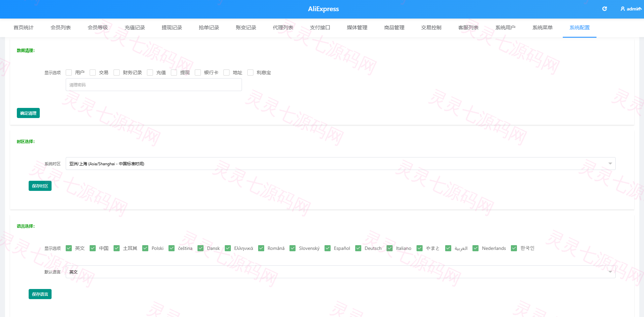Go to the 充值记录 tab
The height and width of the screenshot is (317, 644).
coord(135,28)
